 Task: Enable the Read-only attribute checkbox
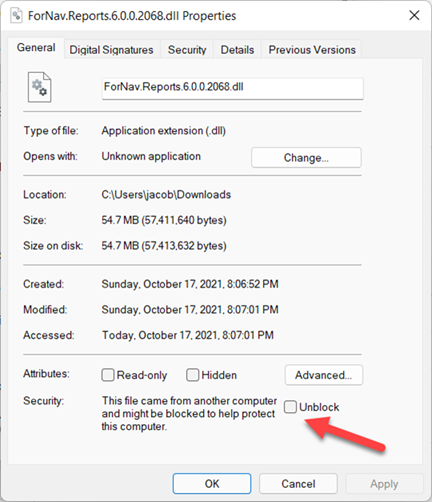[x=108, y=375]
